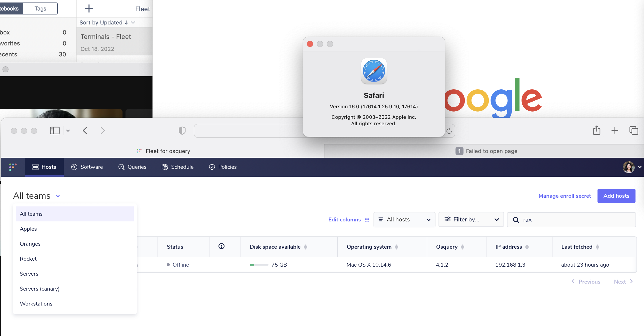Click the Add hosts button
The height and width of the screenshot is (336, 644).
[616, 196]
